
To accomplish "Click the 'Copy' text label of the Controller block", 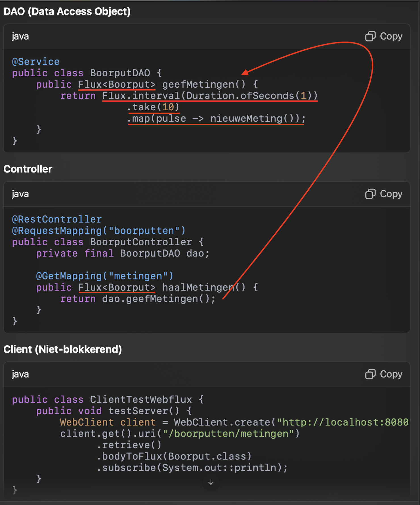I will tap(391, 194).
